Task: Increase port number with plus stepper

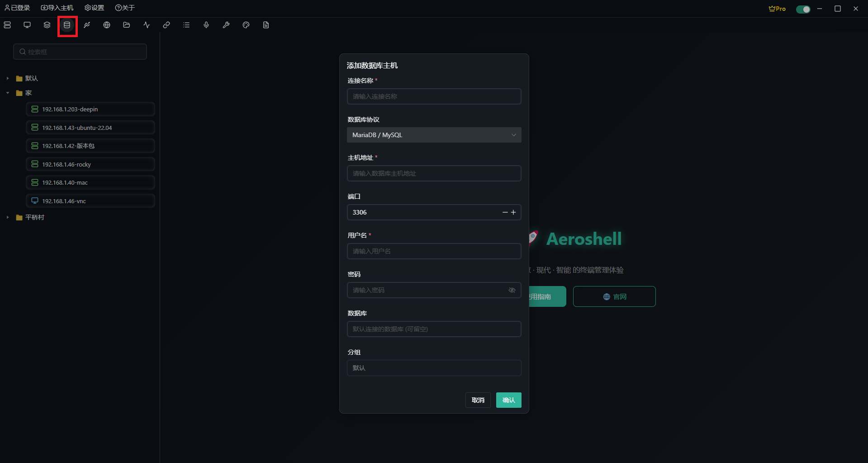Action: (513, 212)
